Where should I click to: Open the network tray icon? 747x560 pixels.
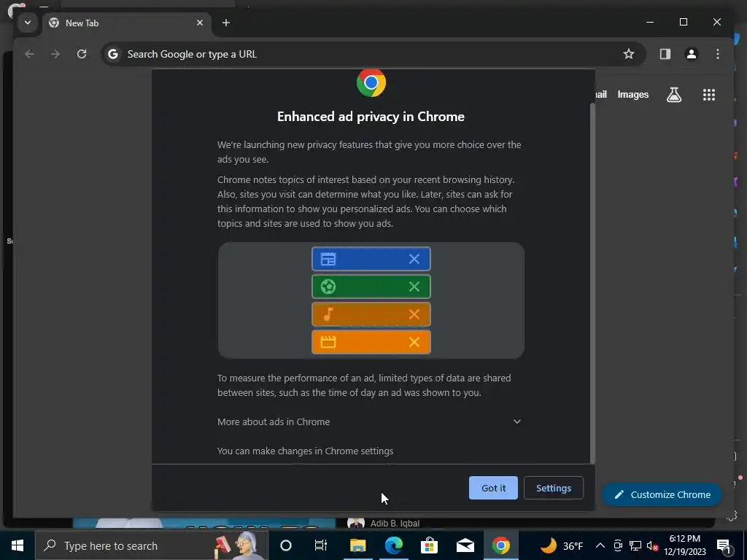(635, 545)
